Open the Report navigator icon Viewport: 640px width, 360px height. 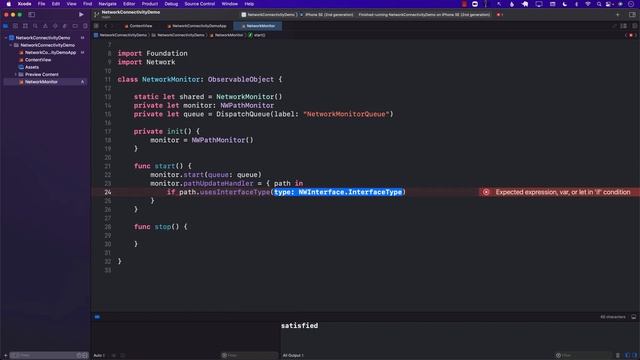(x=85, y=26)
